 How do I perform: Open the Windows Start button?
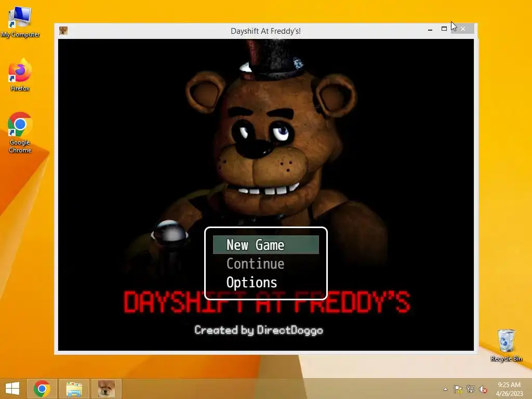tap(12, 389)
